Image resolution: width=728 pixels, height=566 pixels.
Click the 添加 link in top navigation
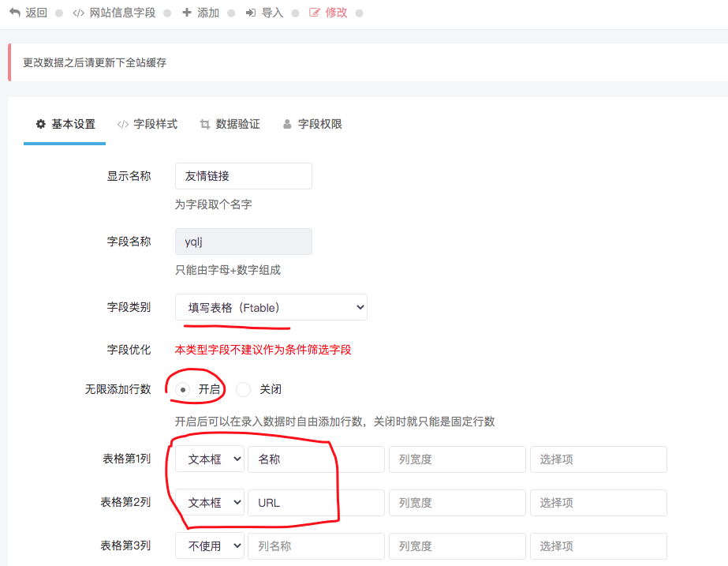[x=200, y=13]
